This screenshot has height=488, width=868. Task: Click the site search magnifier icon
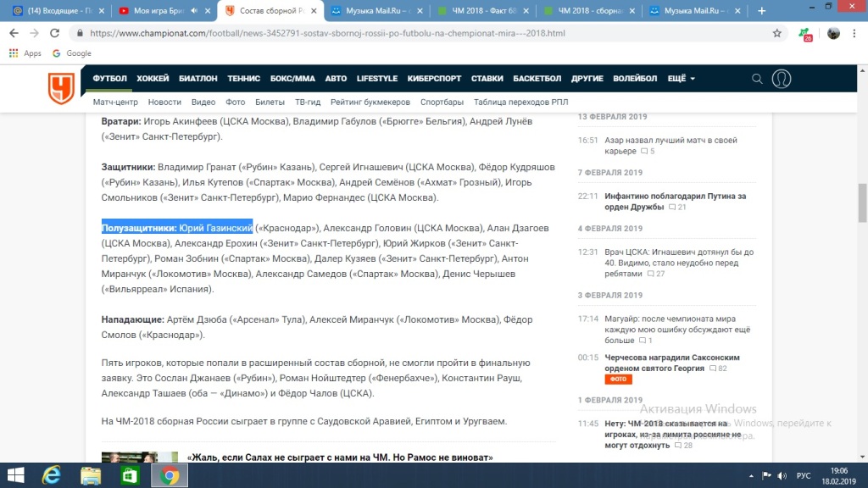pos(757,79)
